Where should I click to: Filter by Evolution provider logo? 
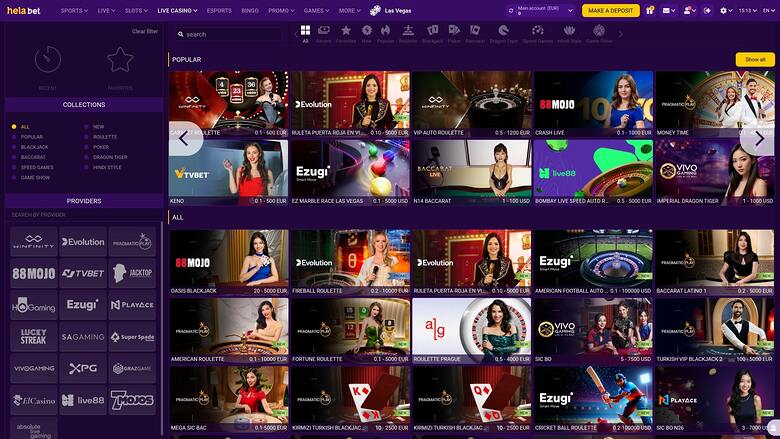point(83,242)
